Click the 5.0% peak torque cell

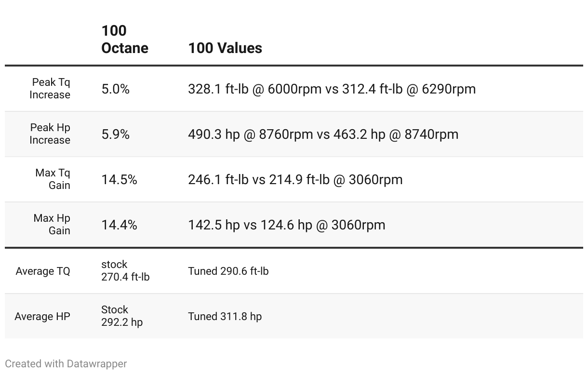(x=116, y=89)
